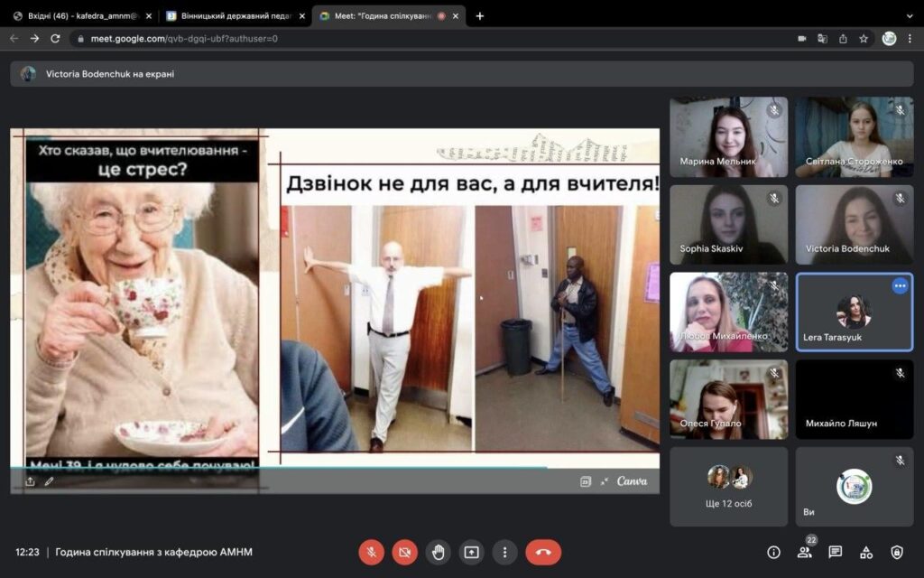Click Canva share icon in presentation
Viewport: 924px width, 578px height.
click(30, 482)
